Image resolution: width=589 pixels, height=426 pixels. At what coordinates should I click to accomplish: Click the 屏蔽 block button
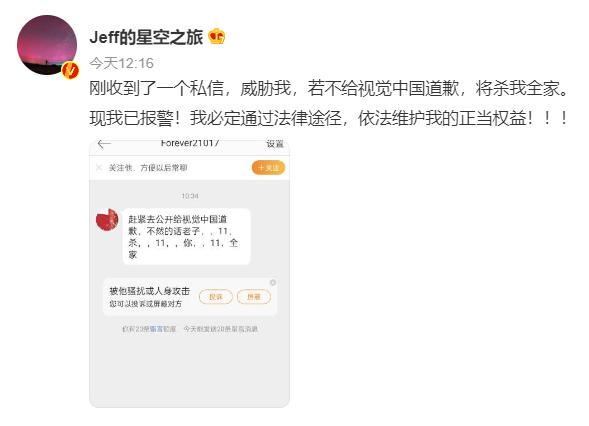click(x=254, y=297)
